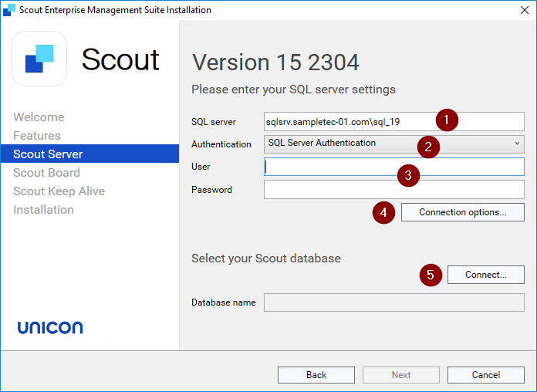Select Scout Board in the sidebar

coord(46,173)
